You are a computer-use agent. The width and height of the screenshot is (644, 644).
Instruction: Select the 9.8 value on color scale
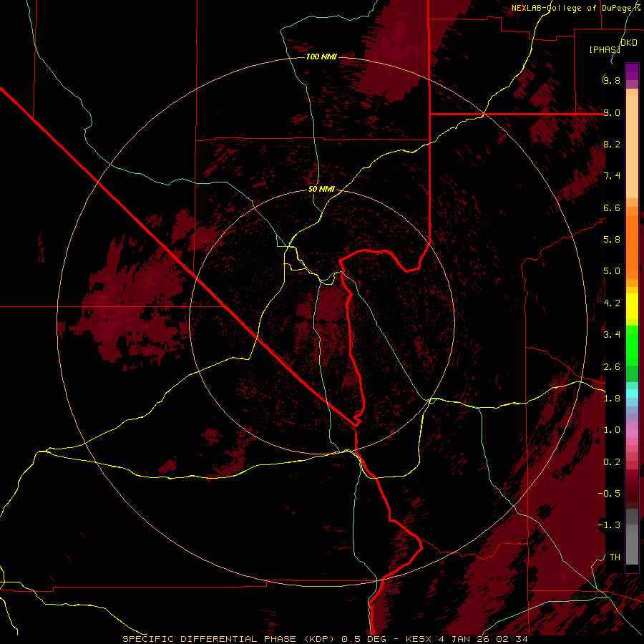click(612, 80)
